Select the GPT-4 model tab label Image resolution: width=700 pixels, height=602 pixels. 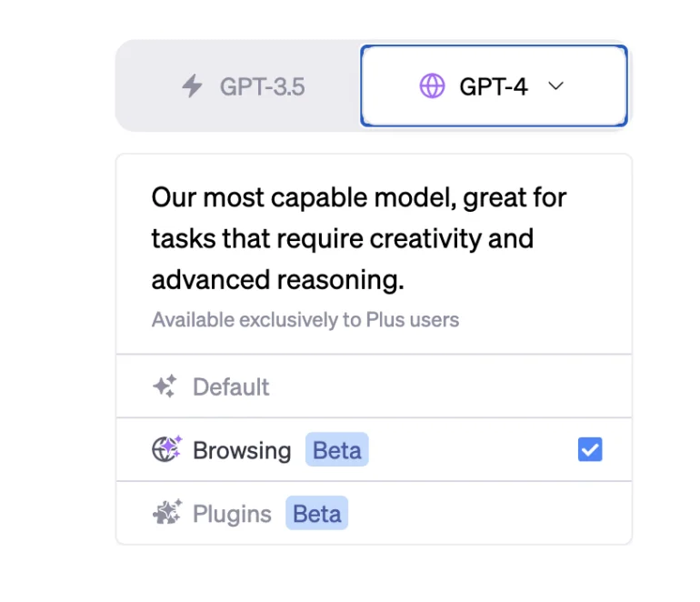point(493,86)
